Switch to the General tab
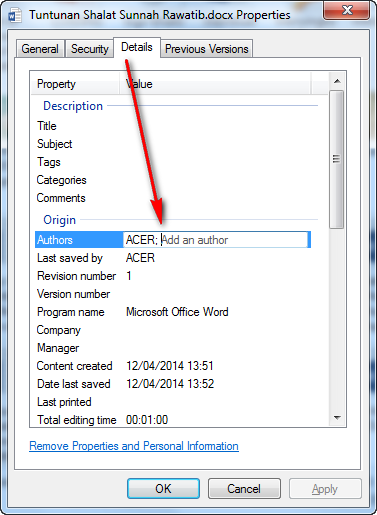The width and height of the screenshot is (377, 515). [40, 49]
